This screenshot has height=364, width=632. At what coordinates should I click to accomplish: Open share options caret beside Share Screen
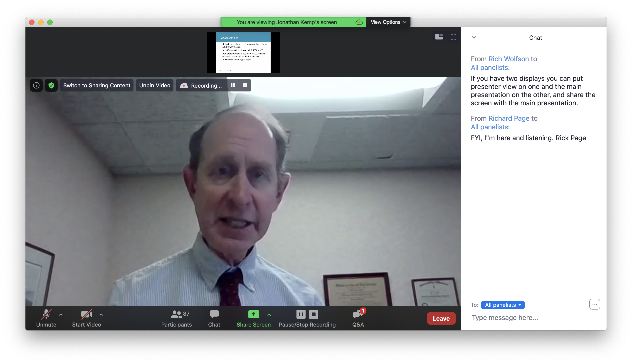click(x=269, y=315)
